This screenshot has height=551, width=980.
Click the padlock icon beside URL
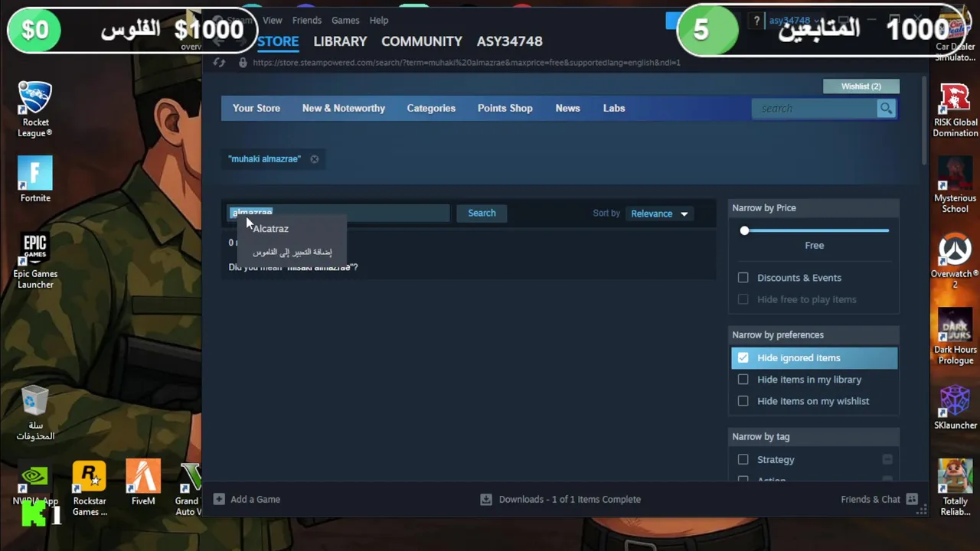[243, 63]
